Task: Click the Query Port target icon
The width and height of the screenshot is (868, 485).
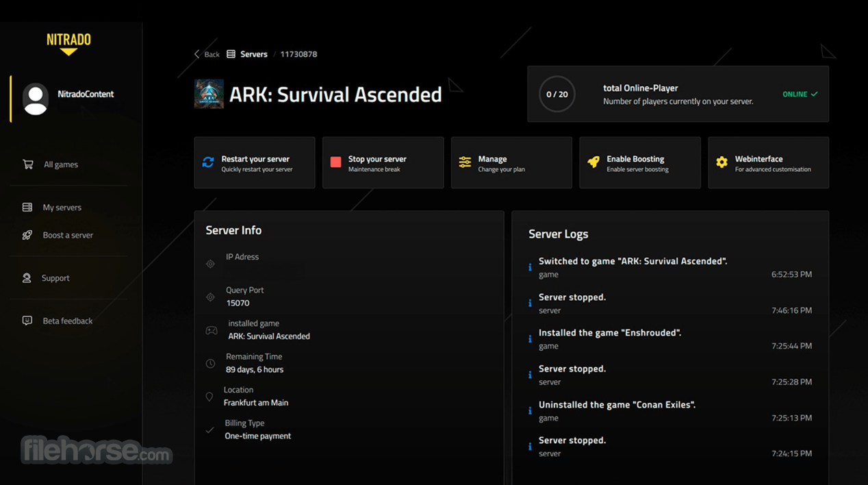Action: click(x=210, y=297)
